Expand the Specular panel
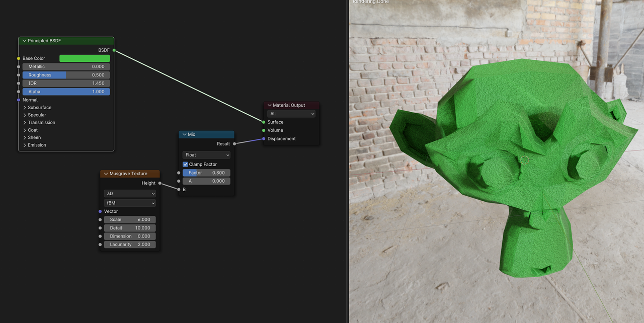 pos(25,115)
